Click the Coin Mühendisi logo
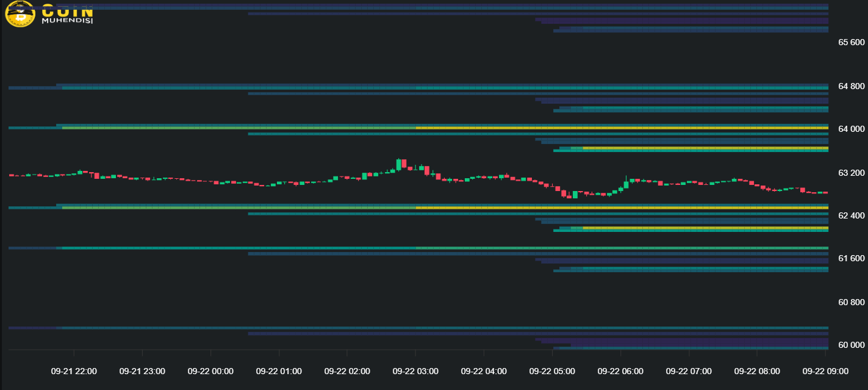The width and height of the screenshot is (868, 390). click(49, 13)
